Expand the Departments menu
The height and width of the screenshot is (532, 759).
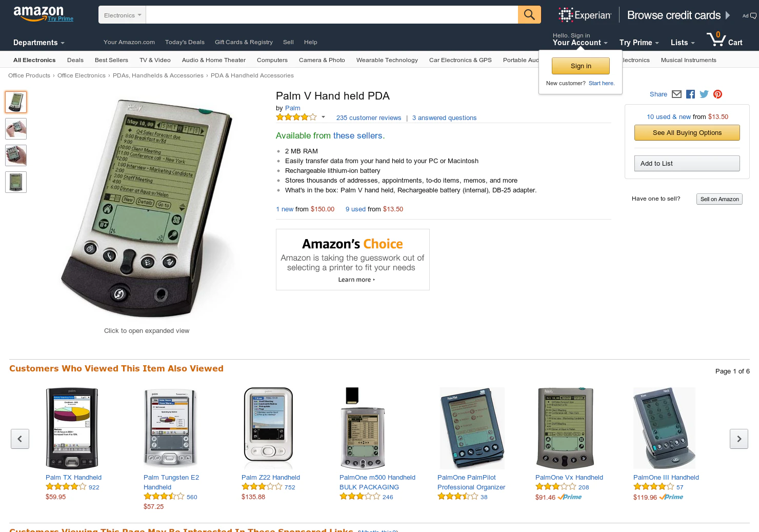(x=39, y=43)
